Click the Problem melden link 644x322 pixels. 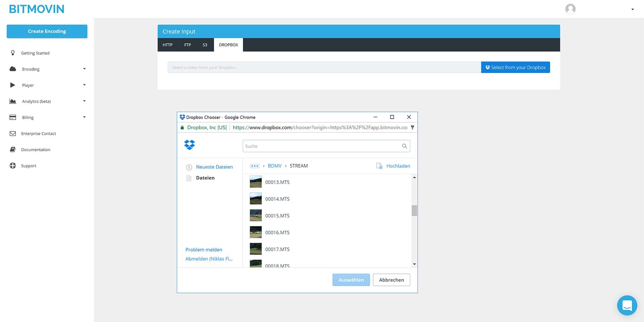(204, 250)
